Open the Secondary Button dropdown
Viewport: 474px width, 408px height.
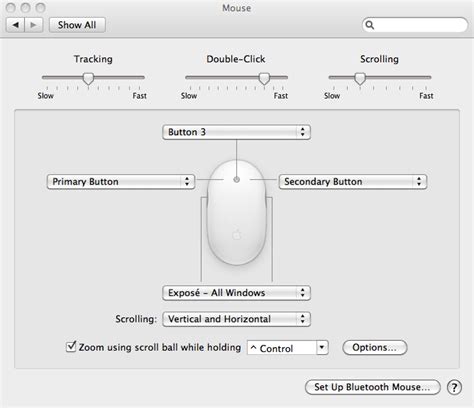point(353,182)
